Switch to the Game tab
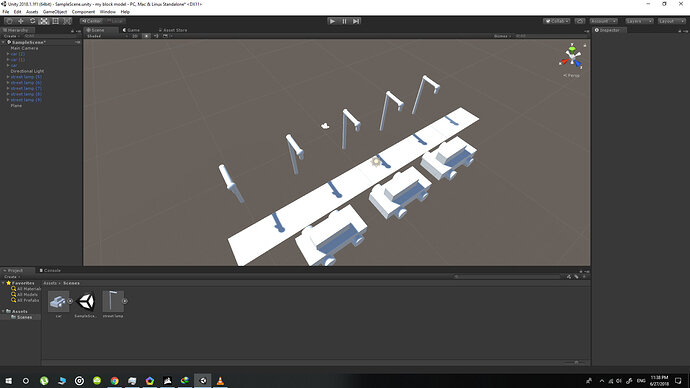Image resolution: width=690 pixels, height=388 pixels. coord(131,30)
